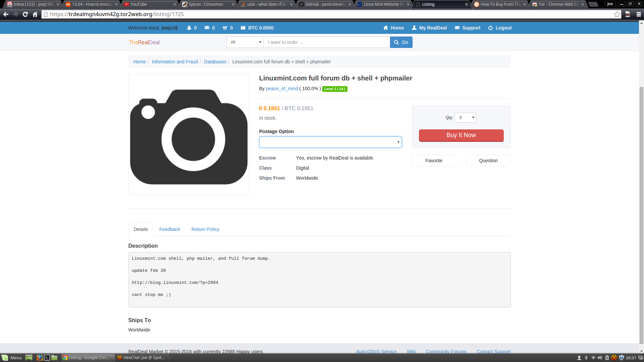Open volume tray icon

click(x=600, y=358)
